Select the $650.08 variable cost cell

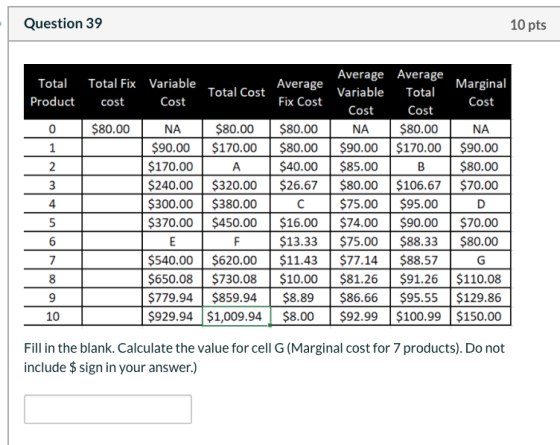tap(172, 279)
